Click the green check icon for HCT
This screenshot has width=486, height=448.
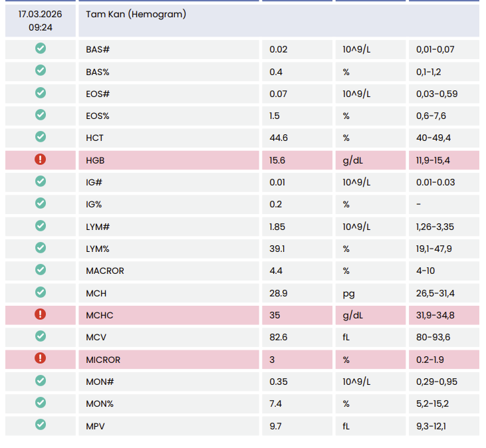(40, 137)
